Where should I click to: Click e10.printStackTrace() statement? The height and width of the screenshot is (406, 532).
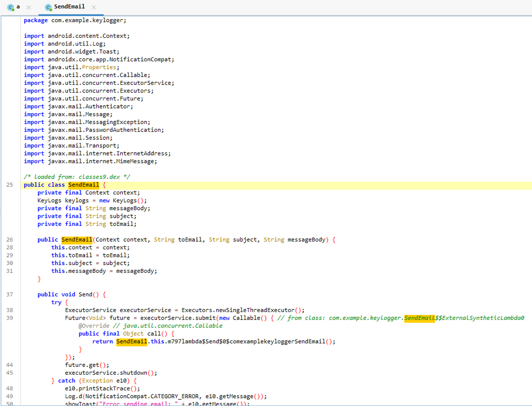[102, 389]
